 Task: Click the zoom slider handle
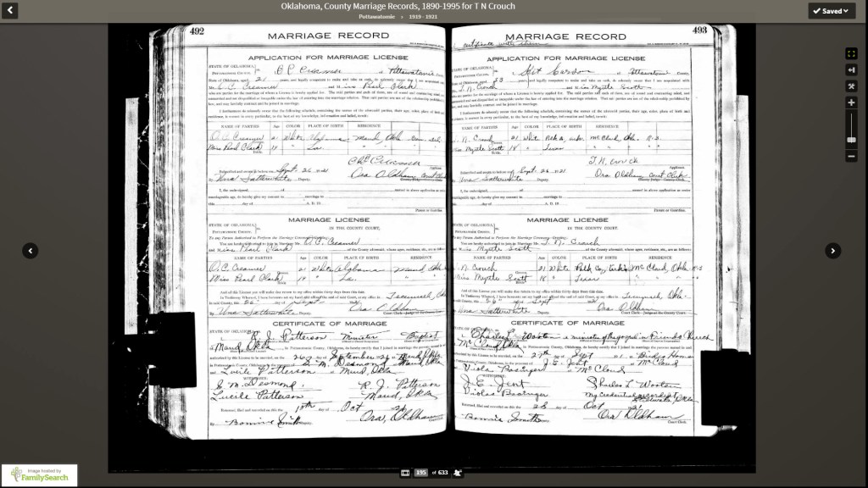coord(851,140)
